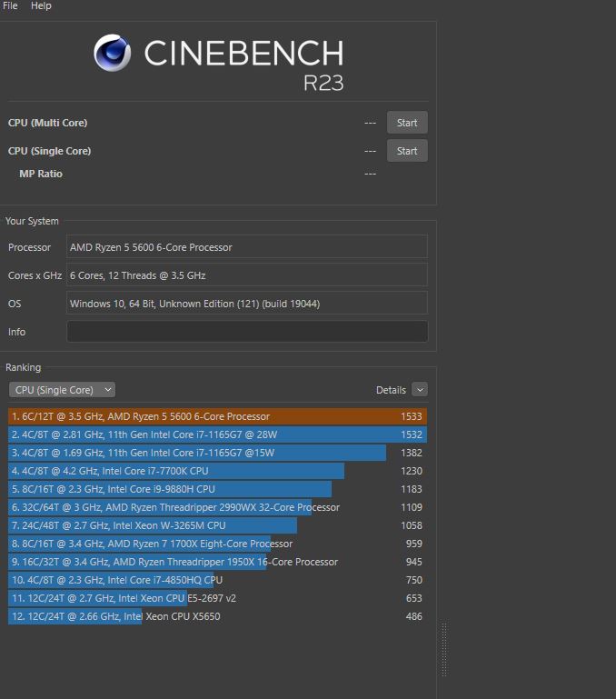Click the CPU (Multi Core) label

(x=47, y=123)
